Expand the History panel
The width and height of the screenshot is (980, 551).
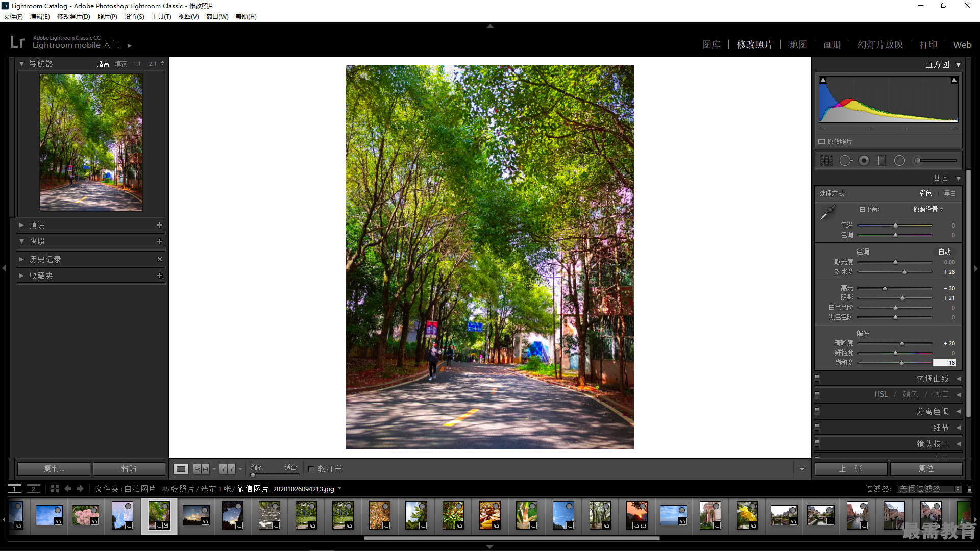click(x=21, y=260)
